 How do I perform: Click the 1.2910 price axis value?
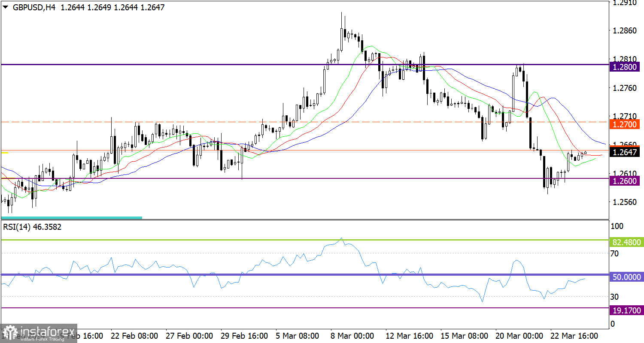625,3
